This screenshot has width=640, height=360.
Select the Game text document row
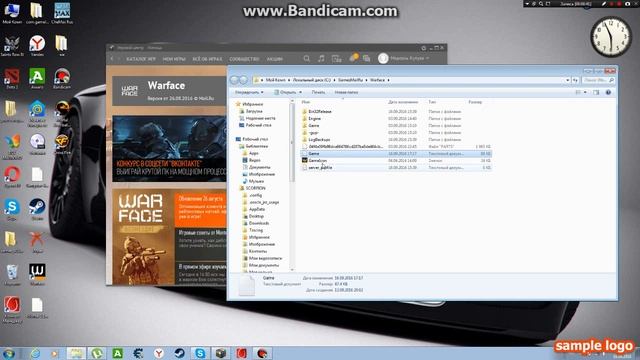click(x=396, y=153)
